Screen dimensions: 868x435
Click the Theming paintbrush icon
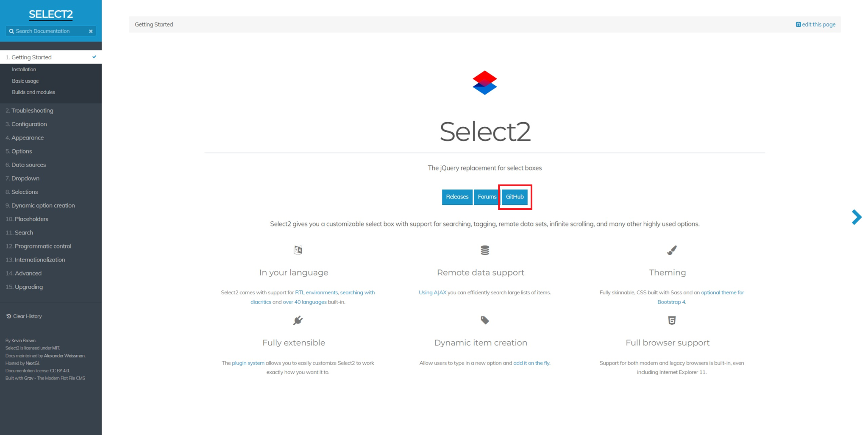click(672, 250)
